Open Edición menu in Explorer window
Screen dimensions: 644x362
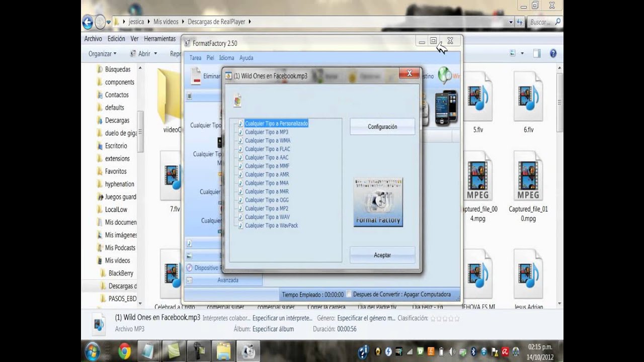[116, 39]
